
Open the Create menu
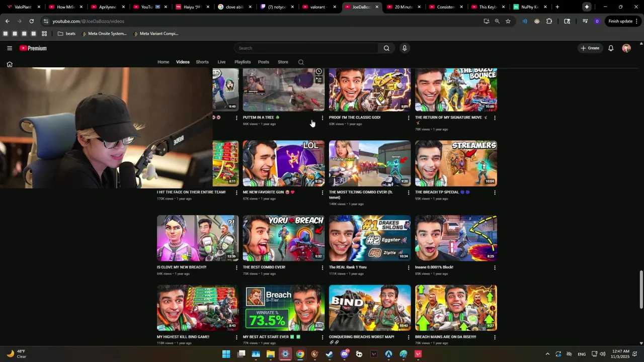point(590,48)
